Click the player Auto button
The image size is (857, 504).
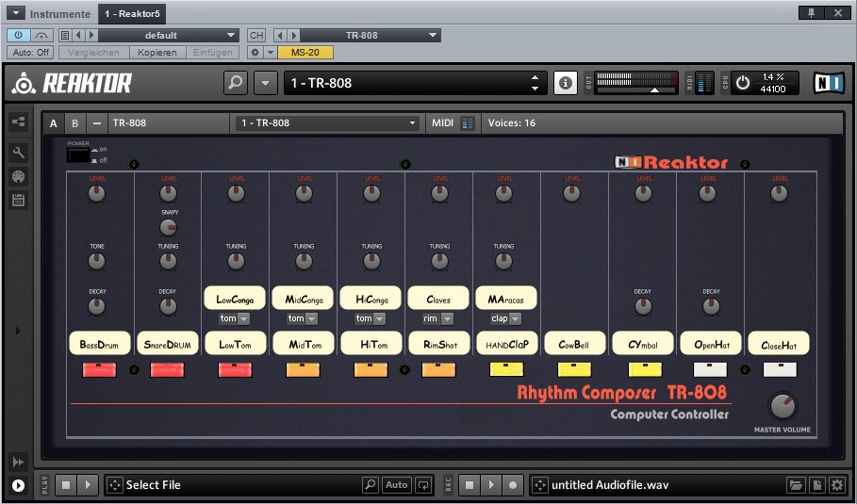click(x=396, y=485)
